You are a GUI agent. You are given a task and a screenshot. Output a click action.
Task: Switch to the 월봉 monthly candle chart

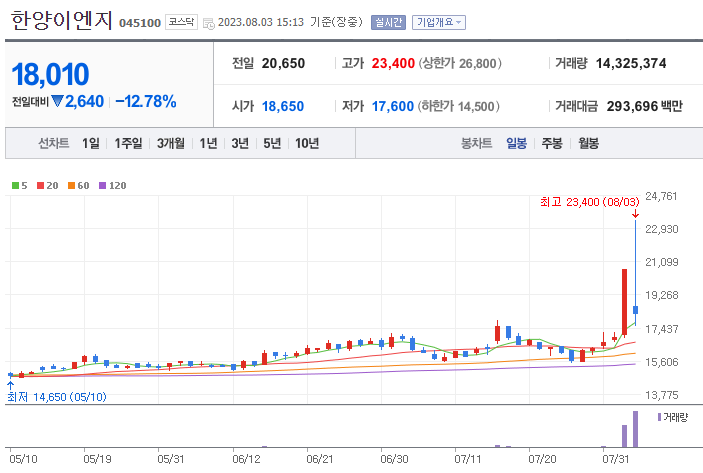click(x=588, y=143)
